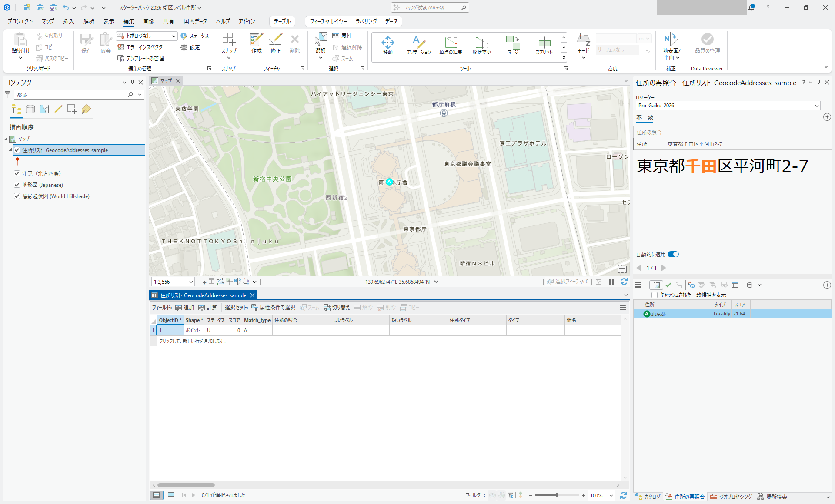Enable キャッシュされた一致候補を表示 checkbox
The height and width of the screenshot is (504, 835).
tap(655, 295)
